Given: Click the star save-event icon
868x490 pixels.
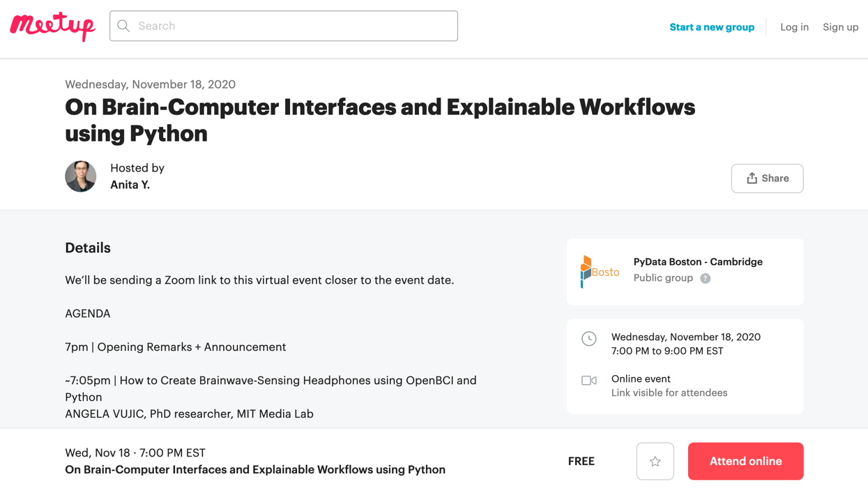Looking at the screenshot, I should click(655, 461).
